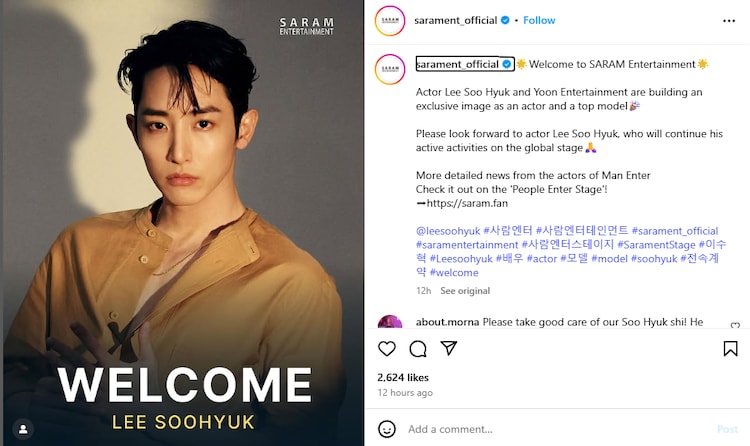750x446 pixels.
Task: Open sarament_official avatar beside caption
Action: [x=390, y=69]
